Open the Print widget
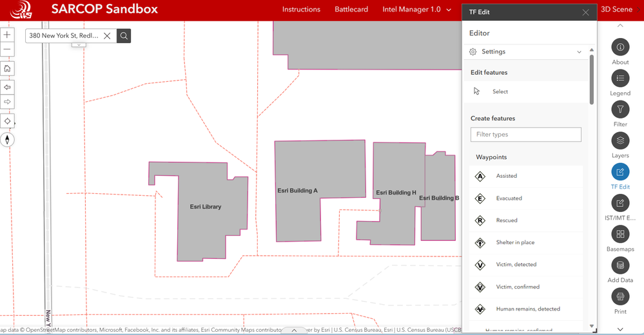Image resolution: width=644 pixels, height=335 pixels. pos(620,296)
